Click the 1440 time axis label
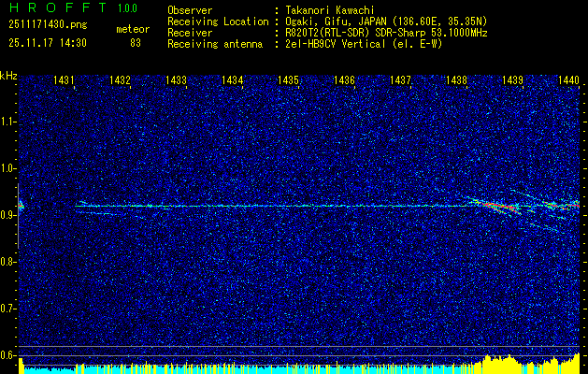Viewport: 588px width, 374px height. (x=569, y=80)
